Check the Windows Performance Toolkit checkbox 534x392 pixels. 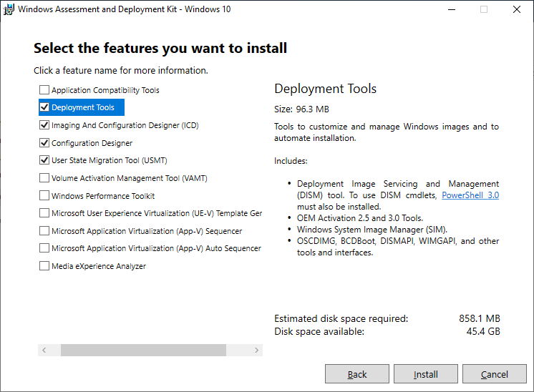click(x=44, y=196)
